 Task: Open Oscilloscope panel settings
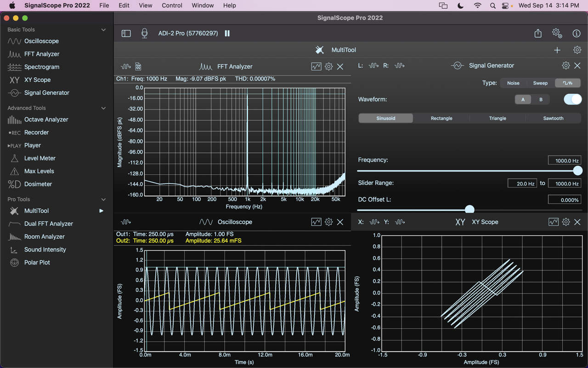[x=328, y=222]
